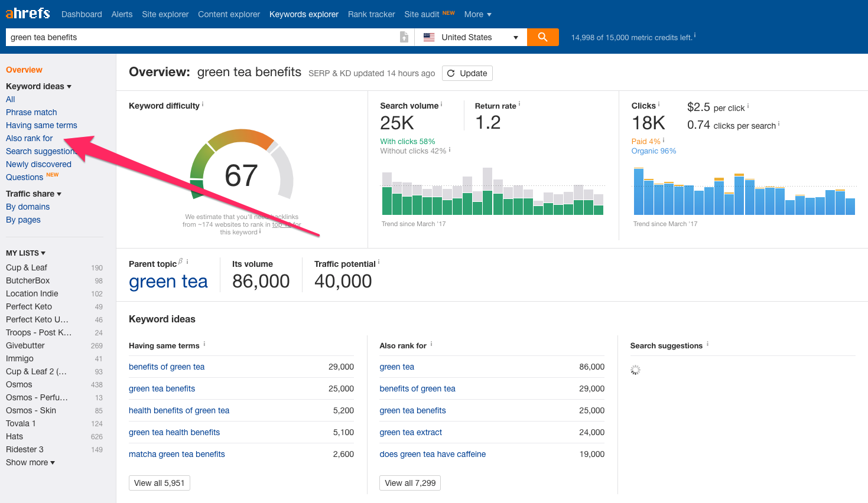
Task: Click the keyword difficulty gauge showing 67
Action: [x=241, y=165]
